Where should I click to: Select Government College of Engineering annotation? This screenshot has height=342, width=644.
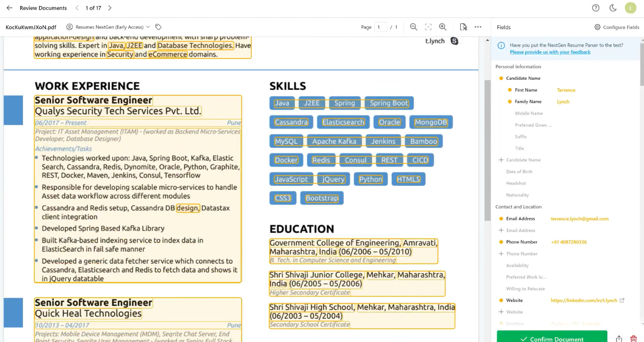[x=335, y=243]
